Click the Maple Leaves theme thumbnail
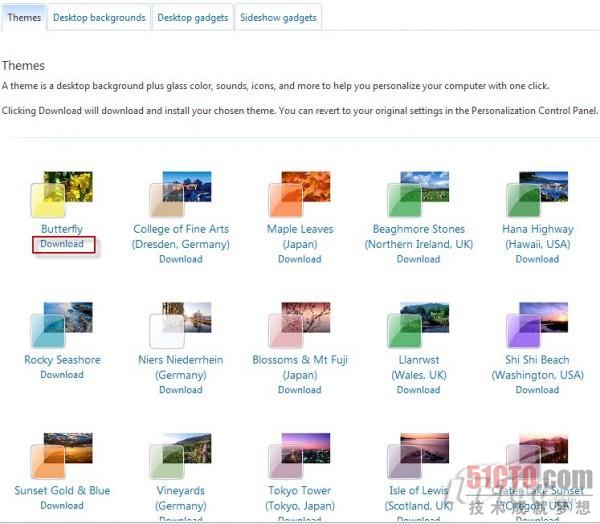This screenshot has height=524, width=600. [300, 194]
